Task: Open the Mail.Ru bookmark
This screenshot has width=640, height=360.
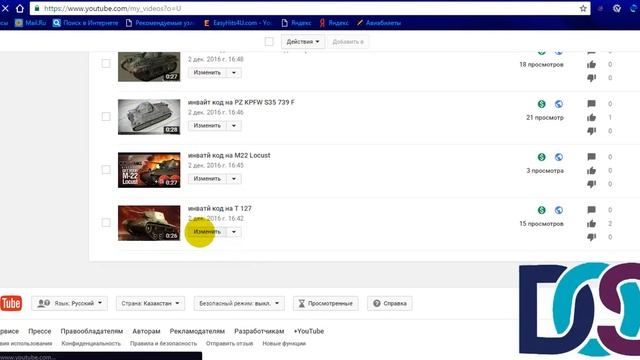Action: pos(31,23)
